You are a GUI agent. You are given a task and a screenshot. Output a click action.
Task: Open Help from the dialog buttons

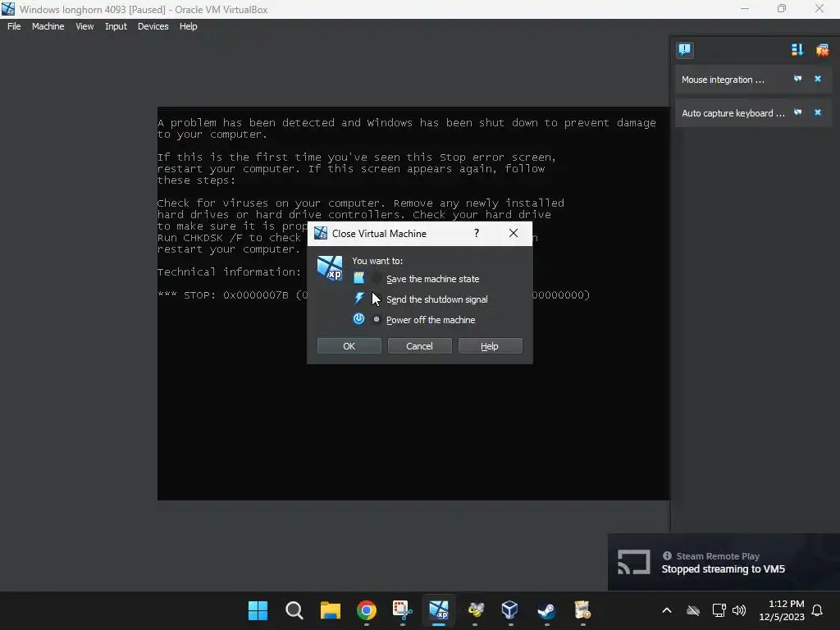490,346
